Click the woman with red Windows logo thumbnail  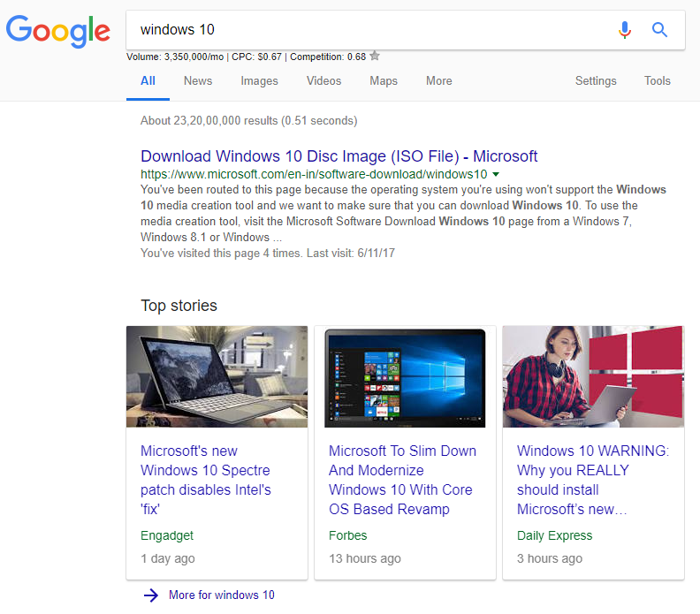pyautogui.click(x=593, y=376)
